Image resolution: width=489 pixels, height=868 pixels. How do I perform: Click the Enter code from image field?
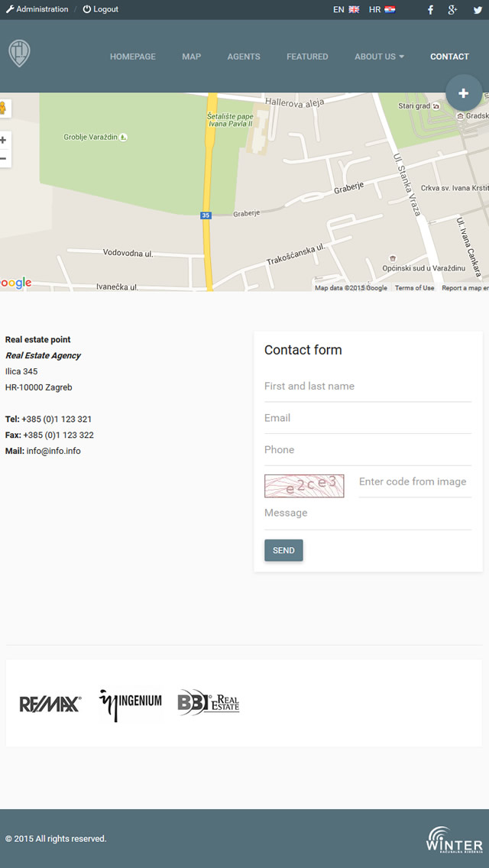[x=415, y=482]
